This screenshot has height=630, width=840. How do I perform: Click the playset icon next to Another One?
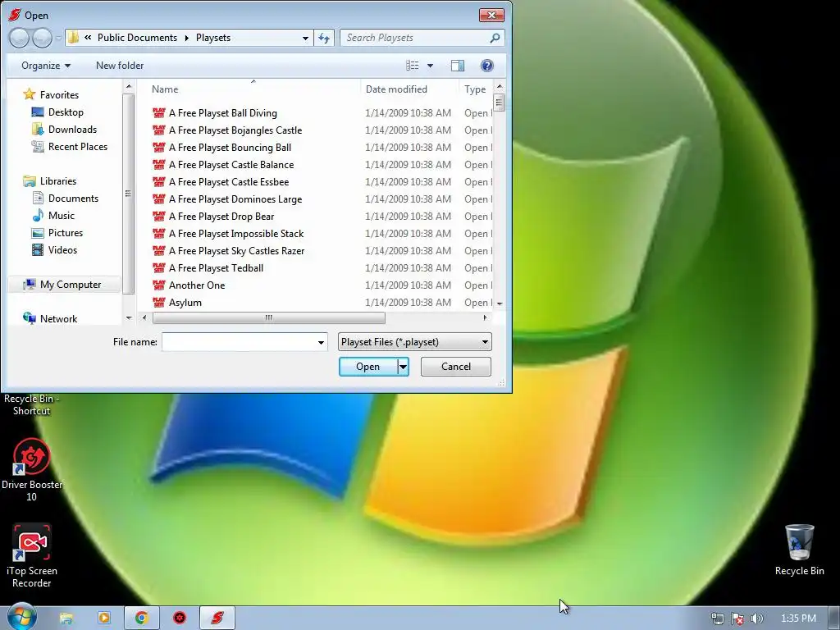[x=158, y=285]
